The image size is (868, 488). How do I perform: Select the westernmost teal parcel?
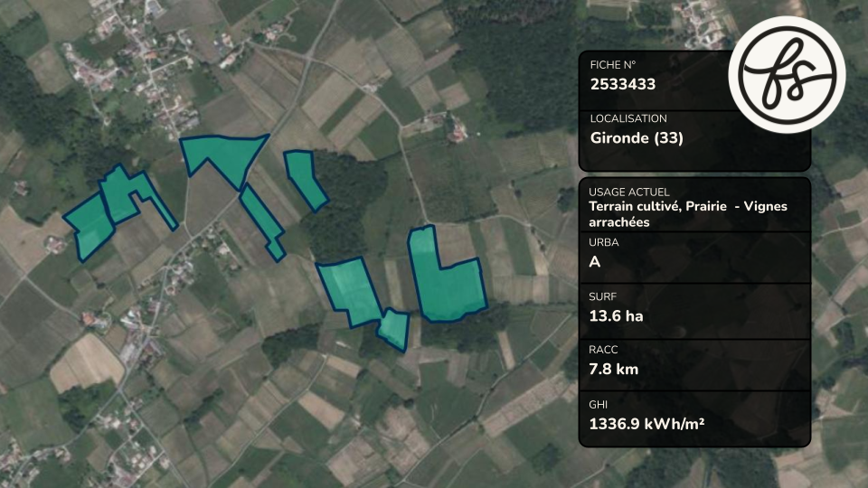coord(90,227)
